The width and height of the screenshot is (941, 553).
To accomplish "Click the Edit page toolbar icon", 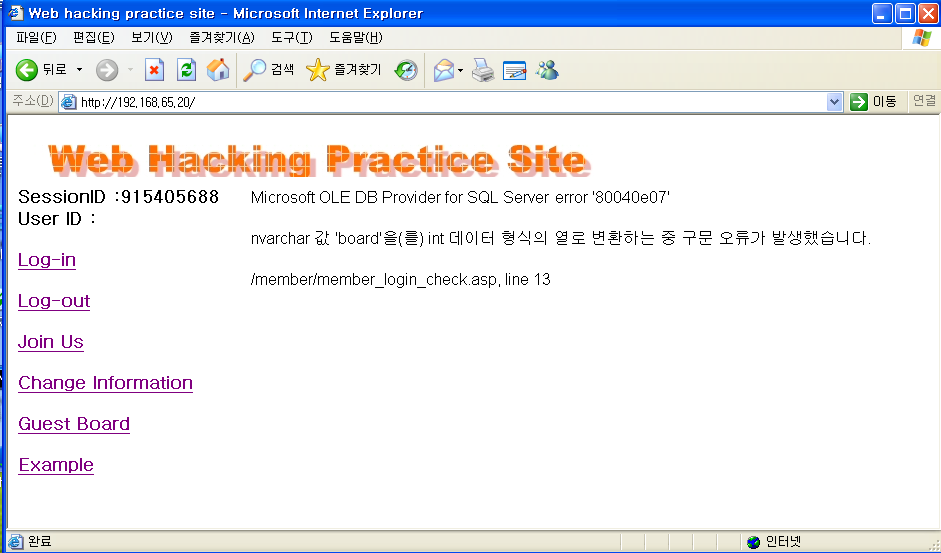I will pos(514,70).
